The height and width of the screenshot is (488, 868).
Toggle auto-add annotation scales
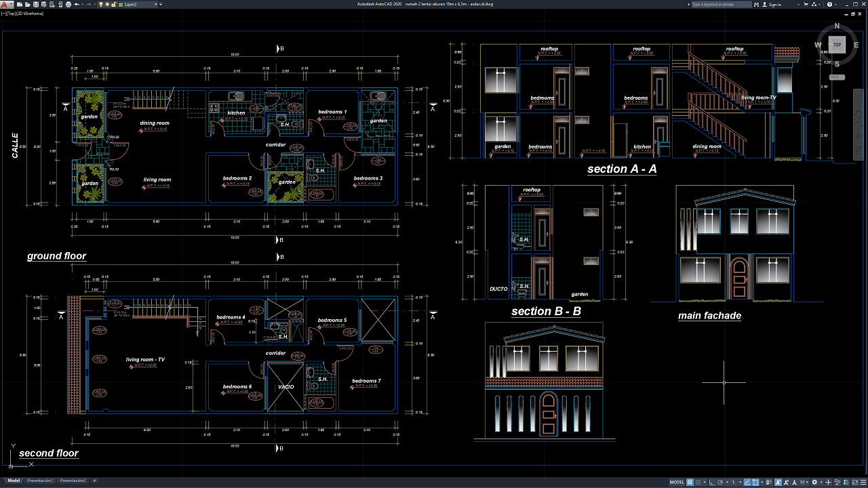tap(786, 482)
